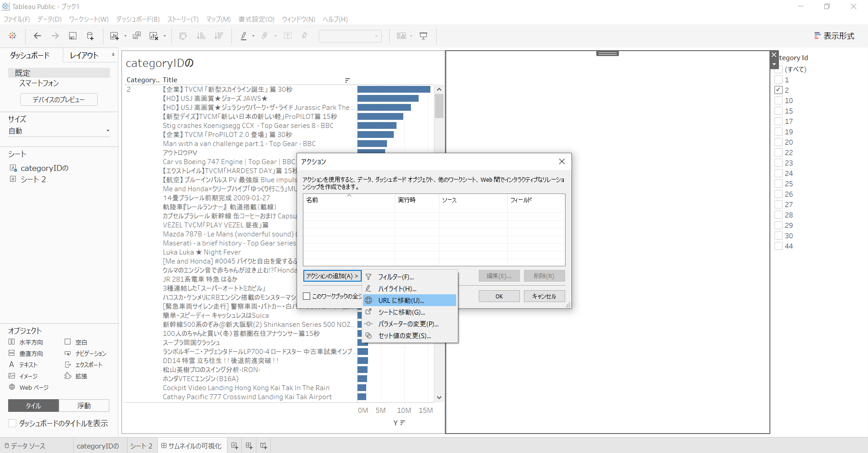Open the show/hide cards dropdown arrow
Image resolution: width=868 pixels, height=453 pixels.
411,36
